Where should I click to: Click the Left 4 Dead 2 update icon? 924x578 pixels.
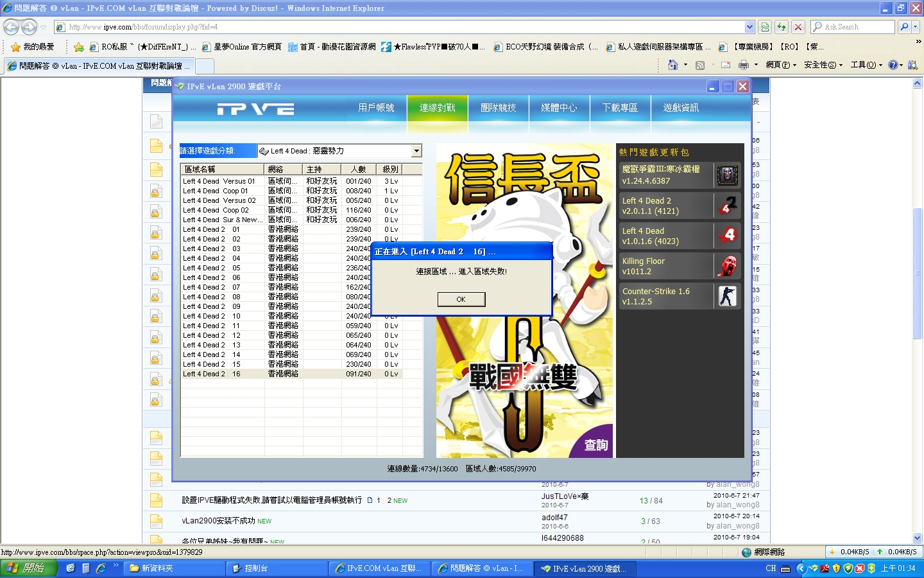pos(727,206)
